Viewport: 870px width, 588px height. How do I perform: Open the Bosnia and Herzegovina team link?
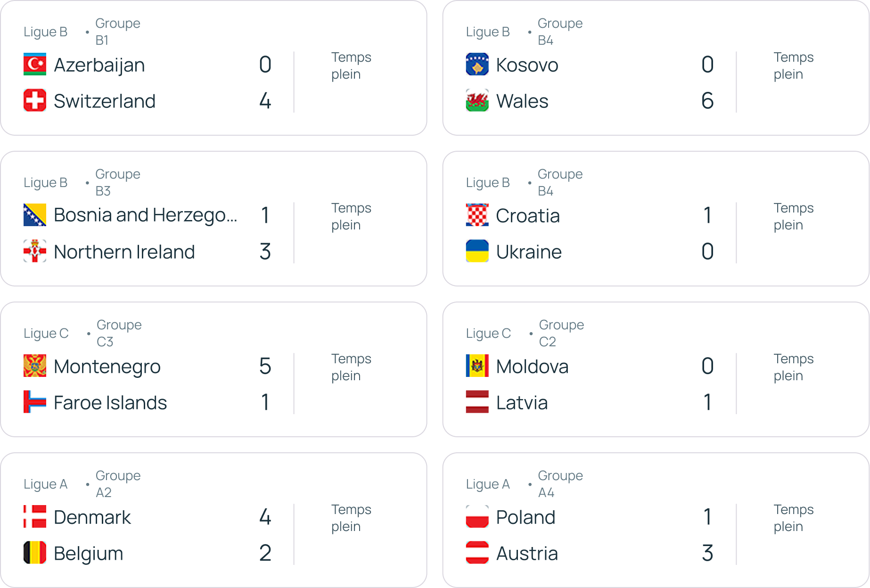tap(145, 215)
